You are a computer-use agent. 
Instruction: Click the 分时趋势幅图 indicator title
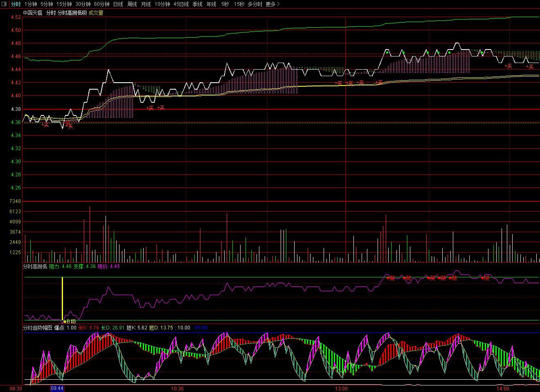(37, 328)
